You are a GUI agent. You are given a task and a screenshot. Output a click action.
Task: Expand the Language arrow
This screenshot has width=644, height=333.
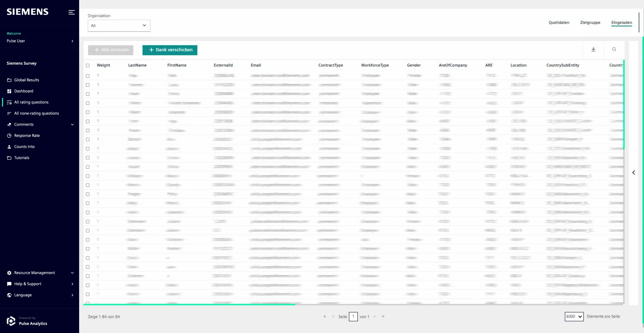point(72,295)
